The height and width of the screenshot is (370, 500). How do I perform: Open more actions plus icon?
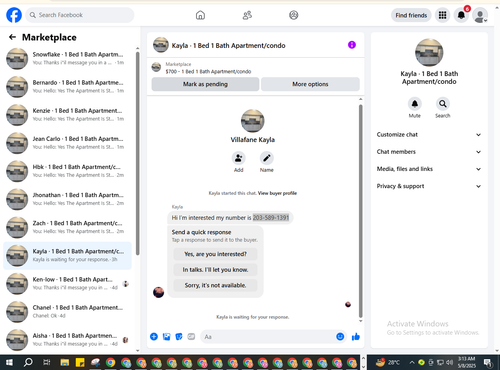point(154,337)
